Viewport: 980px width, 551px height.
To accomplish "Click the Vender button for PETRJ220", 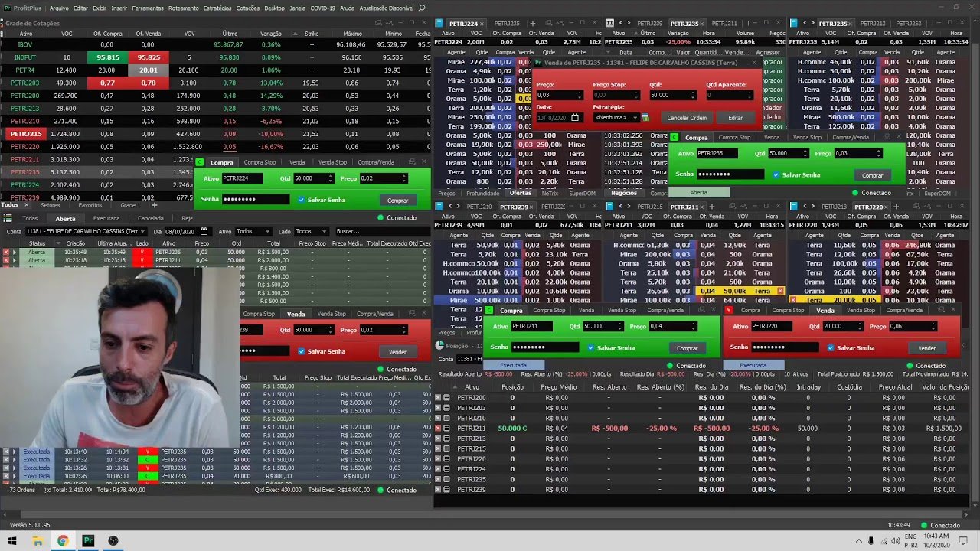I will 927,348.
